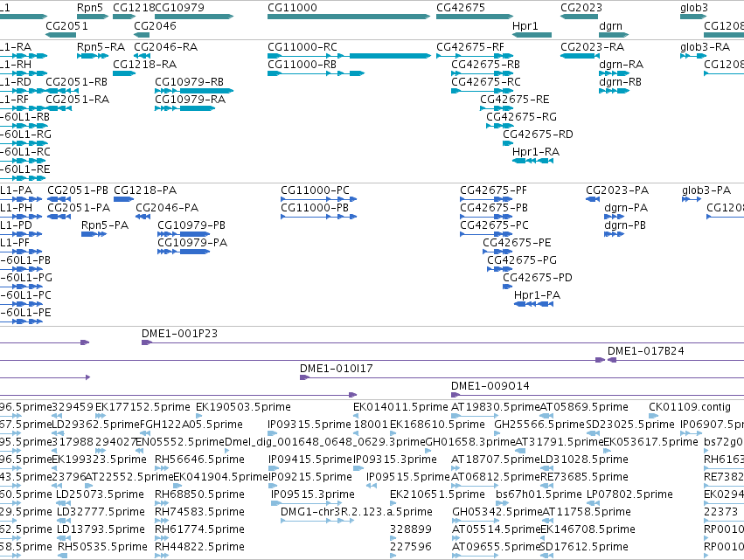
Task: Select protein CG42675-PF
Action: pos(493,190)
